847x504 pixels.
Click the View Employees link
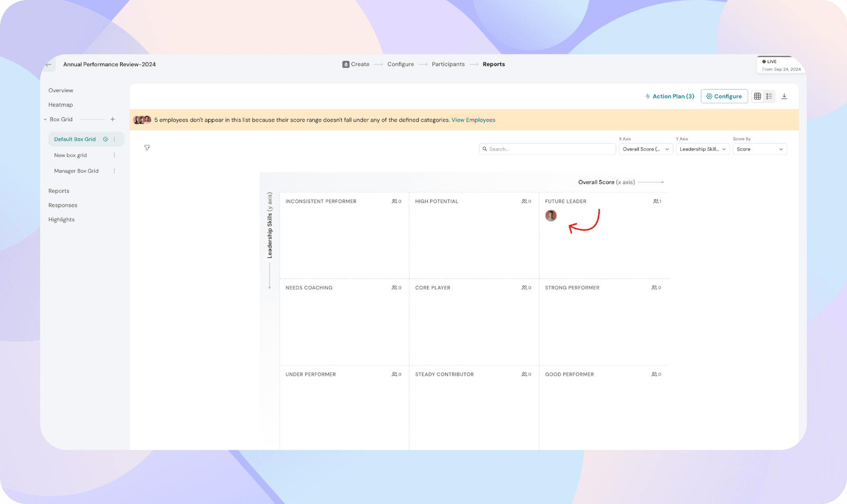click(473, 120)
